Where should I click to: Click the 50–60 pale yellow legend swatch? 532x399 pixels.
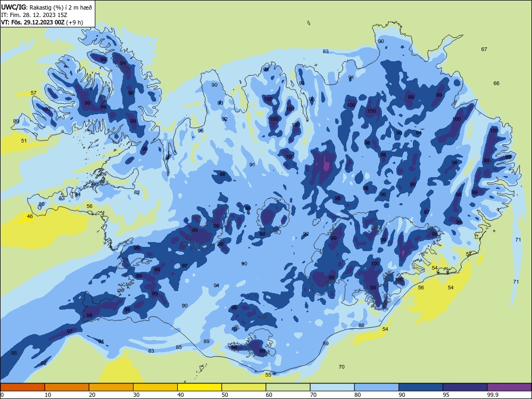(x=244, y=387)
